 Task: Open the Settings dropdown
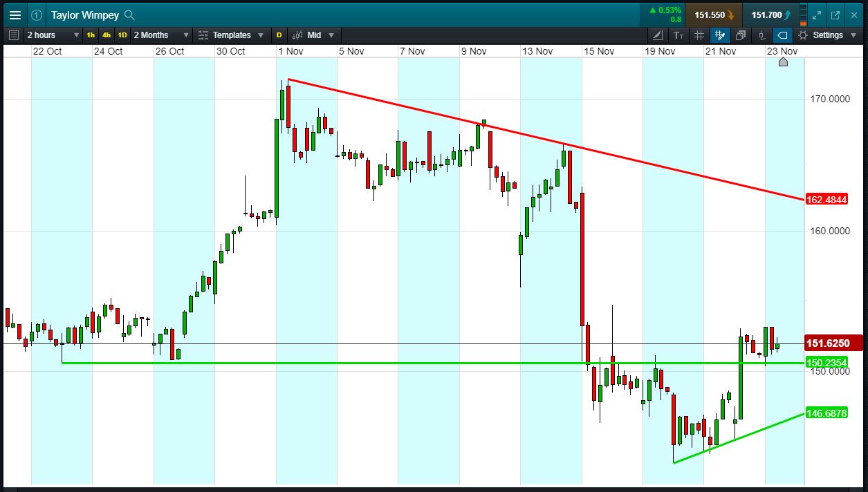point(827,35)
